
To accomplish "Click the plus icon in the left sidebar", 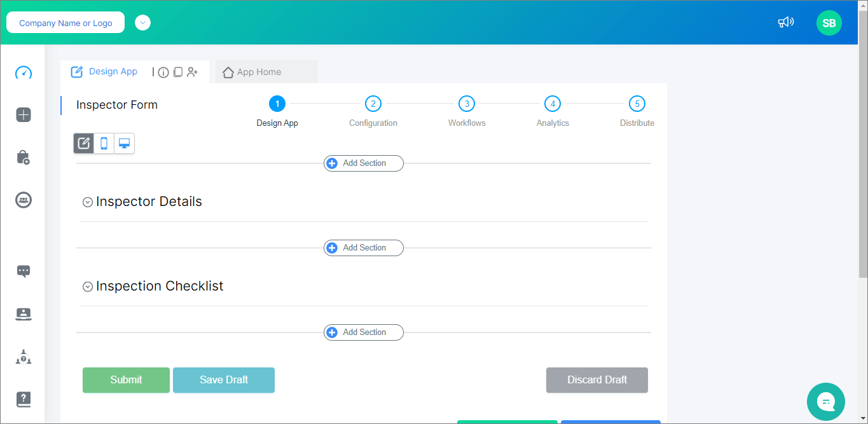I will (23, 115).
